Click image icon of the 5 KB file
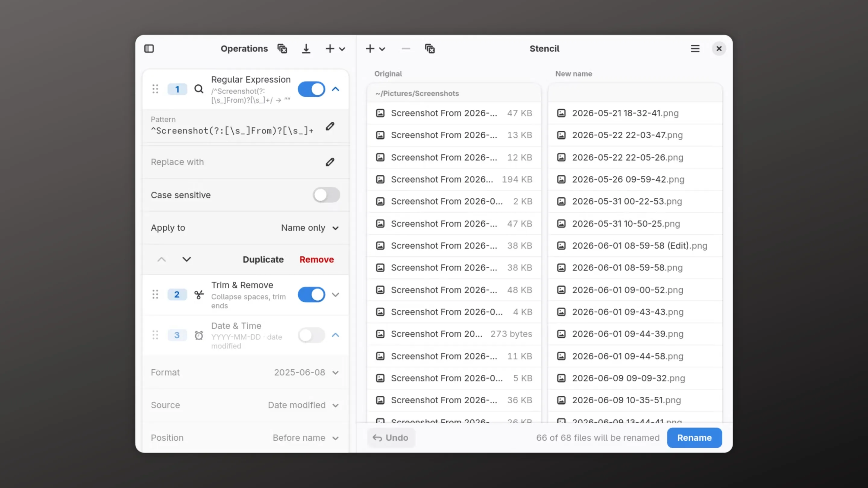The width and height of the screenshot is (868, 488). point(380,378)
